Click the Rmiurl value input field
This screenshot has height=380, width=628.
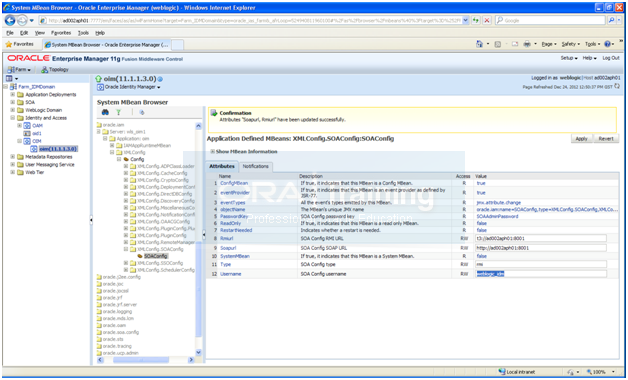541,238
